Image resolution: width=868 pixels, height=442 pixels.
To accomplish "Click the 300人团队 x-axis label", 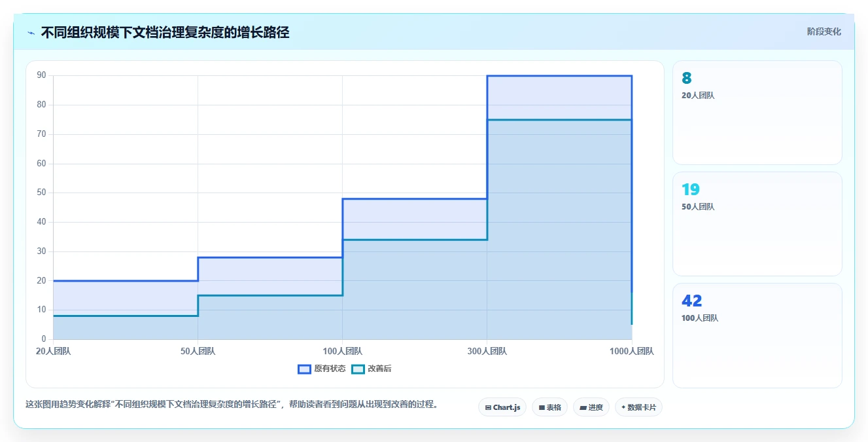I will (487, 351).
